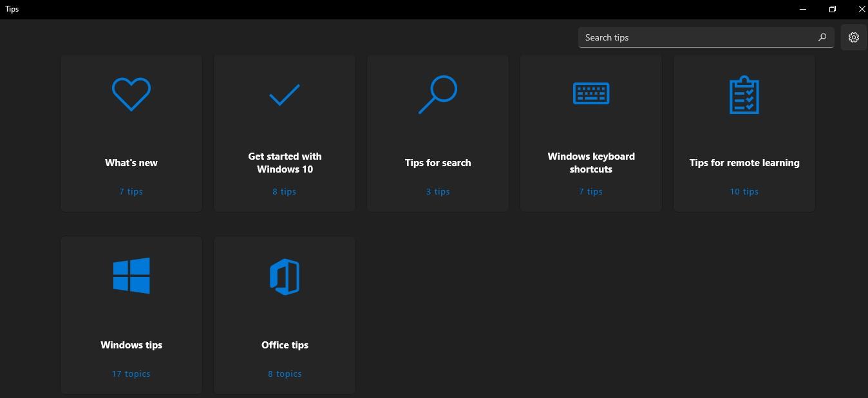Minimize the Tips window
The width and height of the screenshot is (868, 398).
(803, 9)
